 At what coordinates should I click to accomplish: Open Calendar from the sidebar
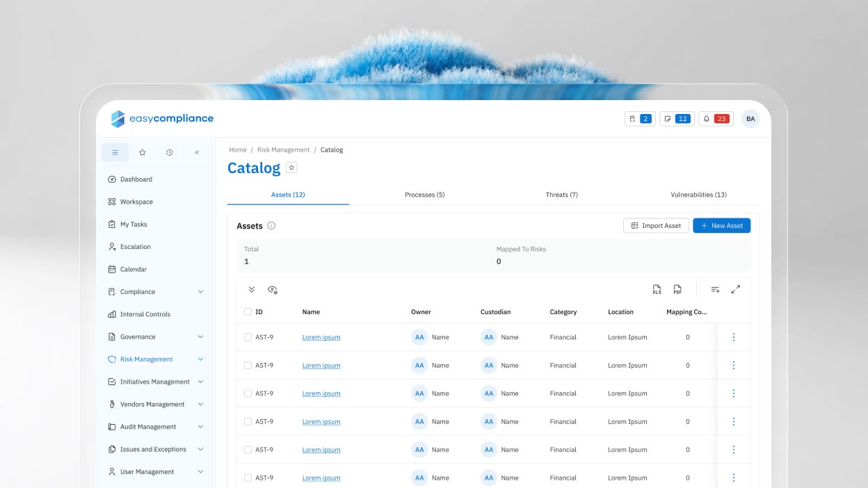click(127, 269)
